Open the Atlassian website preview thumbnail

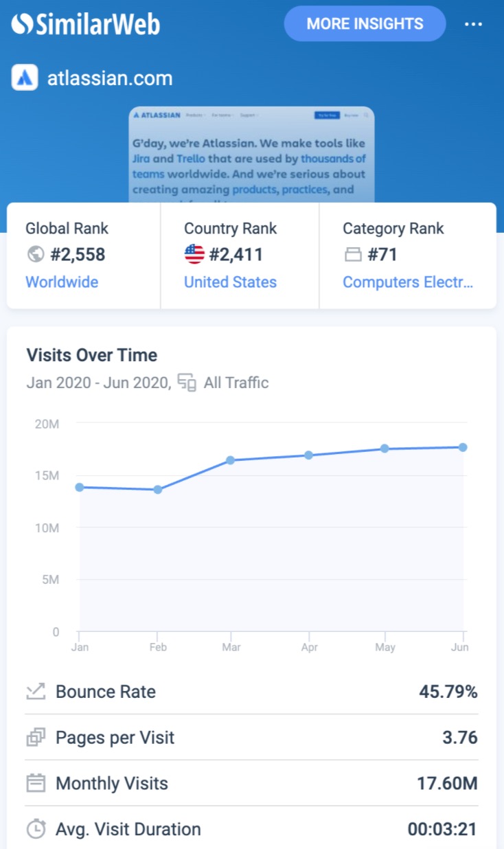[x=252, y=155]
